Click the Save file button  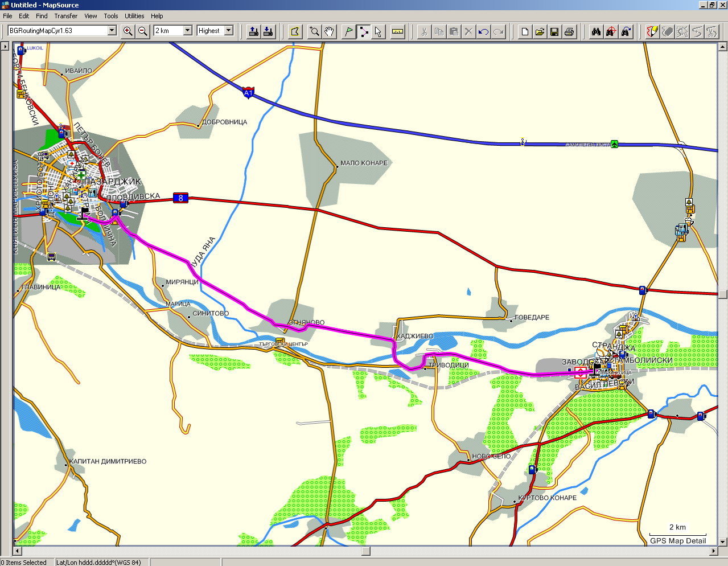click(554, 31)
